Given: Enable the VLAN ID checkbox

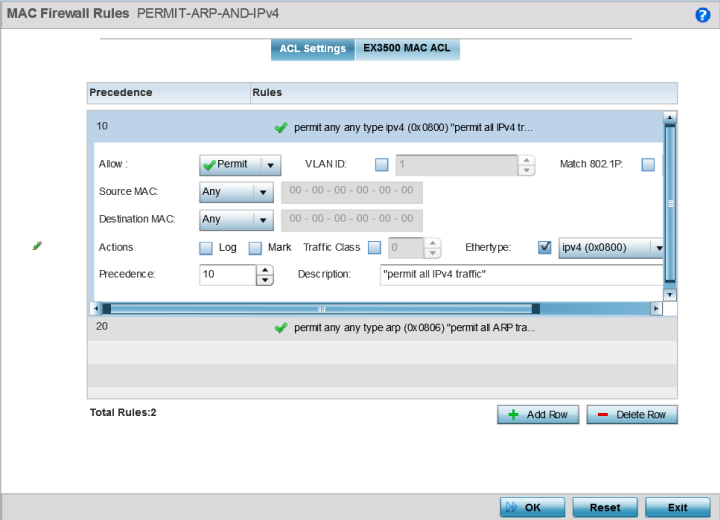Looking at the screenshot, I should (381, 165).
